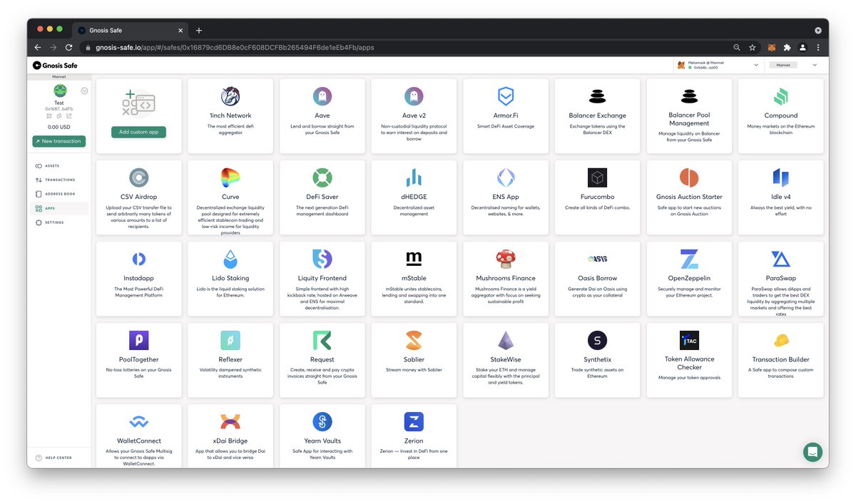The height and width of the screenshot is (504, 856).
Task: Launch the Instadapp icon
Action: pyautogui.click(x=139, y=259)
